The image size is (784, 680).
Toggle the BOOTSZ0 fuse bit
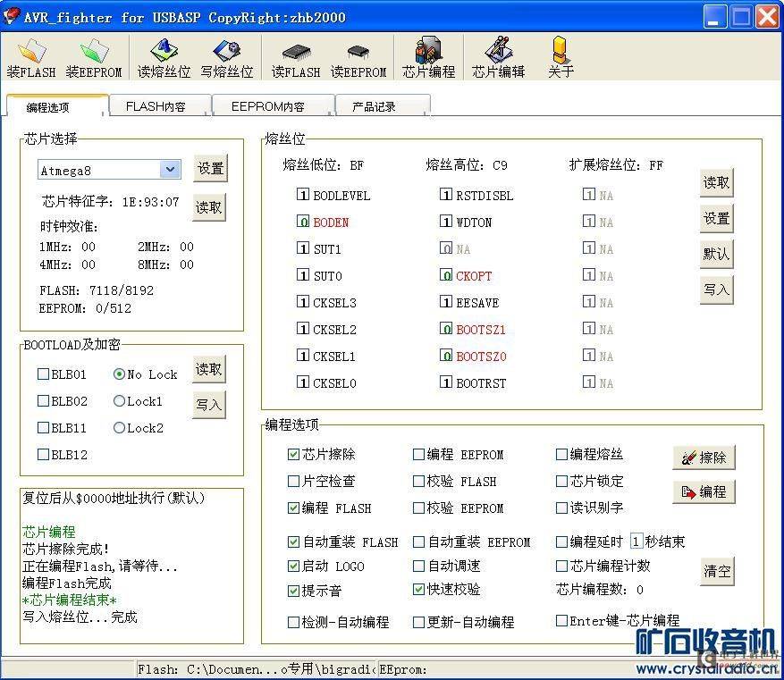pyautogui.click(x=445, y=356)
